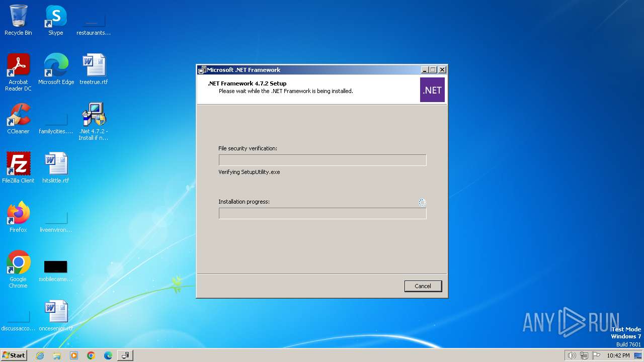644x362 pixels.
Task: Click the File security verification progress bar
Action: pyautogui.click(x=323, y=160)
